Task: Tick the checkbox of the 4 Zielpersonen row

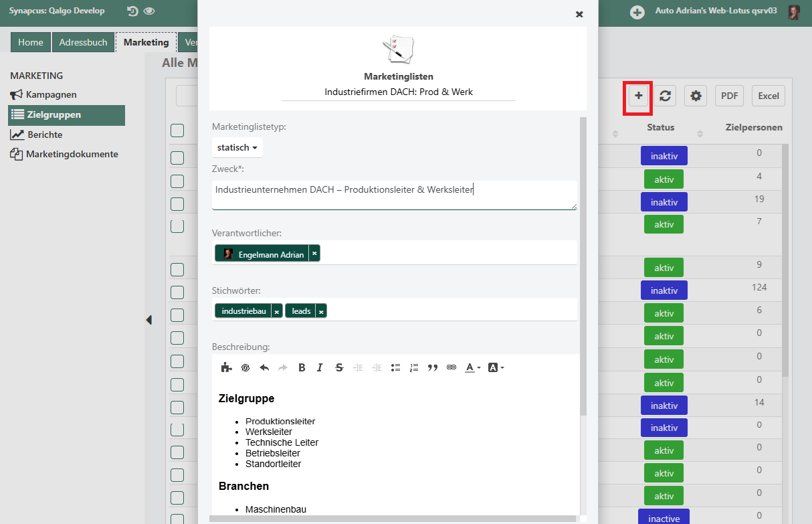Action: click(x=177, y=181)
